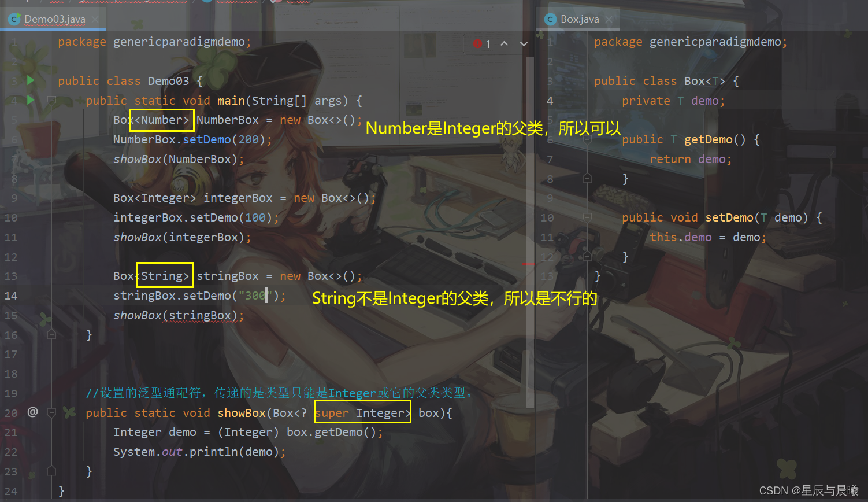This screenshot has height=502, width=868.
Task: Collapse setDemo fold in Box.java line 10
Action: point(588,217)
